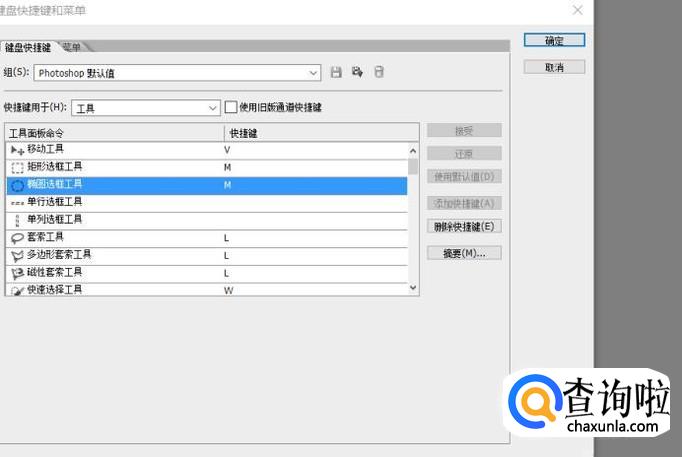Click the 接受 button
The image size is (682, 457).
pyautogui.click(x=464, y=130)
